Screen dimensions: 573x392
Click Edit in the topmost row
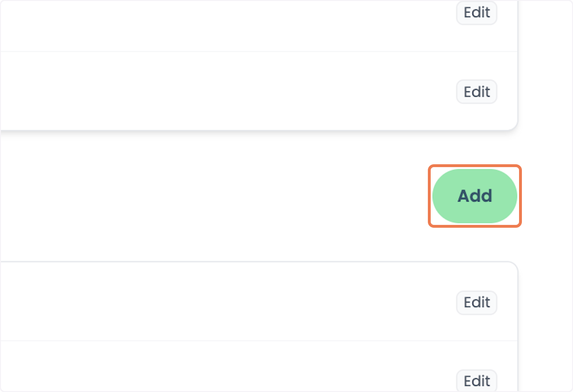[x=477, y=13]
